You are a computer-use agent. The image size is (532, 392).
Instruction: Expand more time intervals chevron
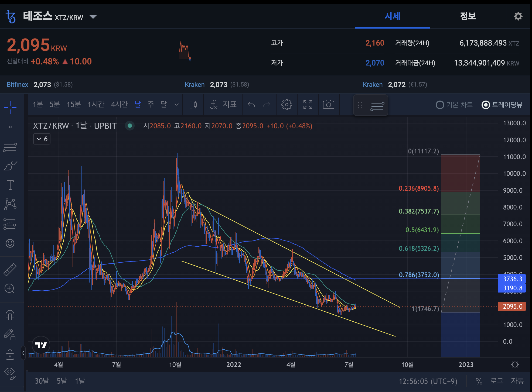tap(177, 105)
